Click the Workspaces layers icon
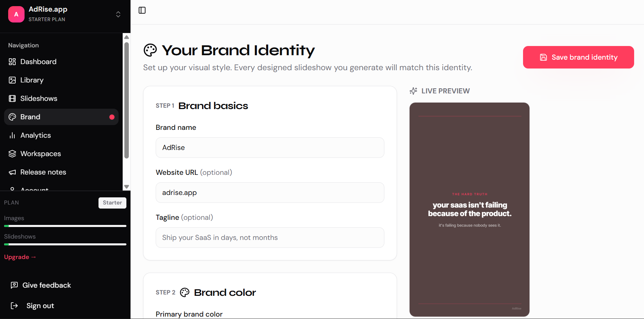This screenshot has width=644, height=319. click(12, 154)
